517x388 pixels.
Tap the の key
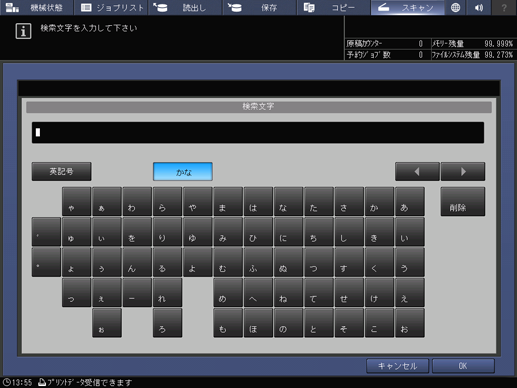[289, 323]
